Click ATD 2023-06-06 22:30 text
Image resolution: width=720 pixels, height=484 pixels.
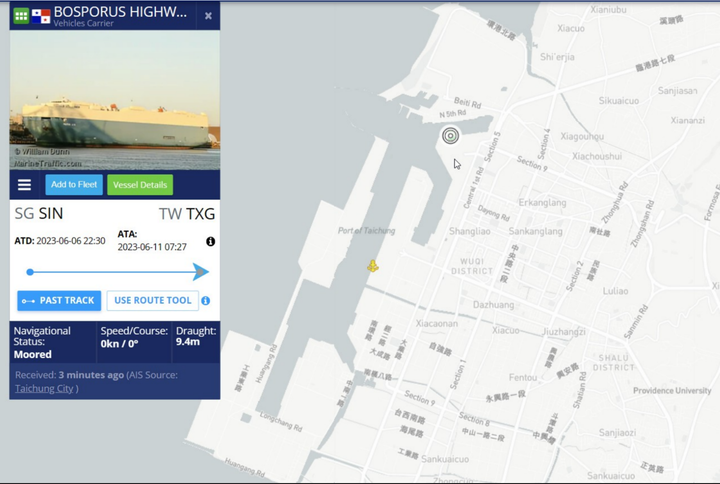coord(60,241)
